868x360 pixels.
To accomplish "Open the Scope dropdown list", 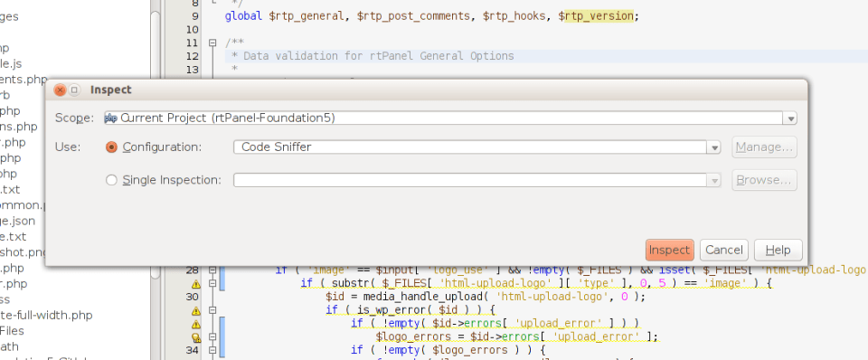I will 791,118.
